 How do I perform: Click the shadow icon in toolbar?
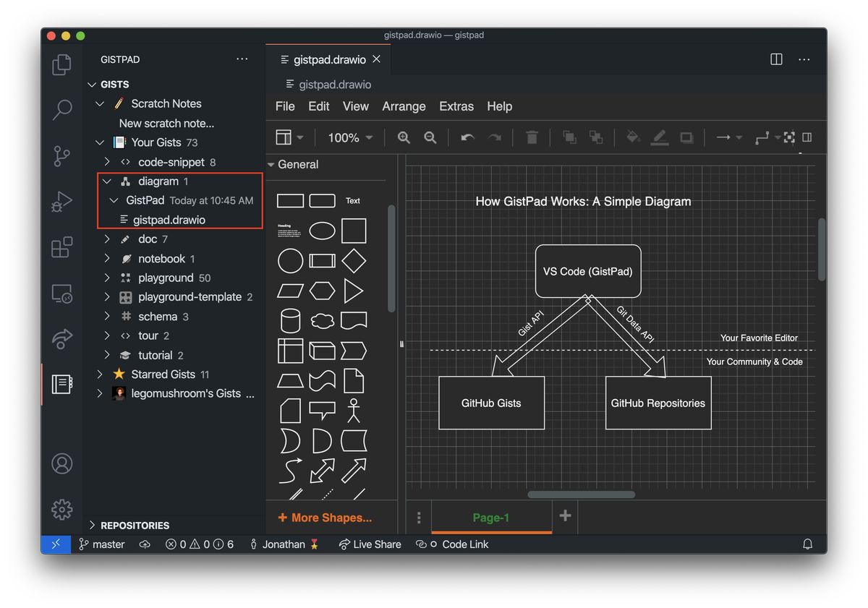click(x=686, y=137)
